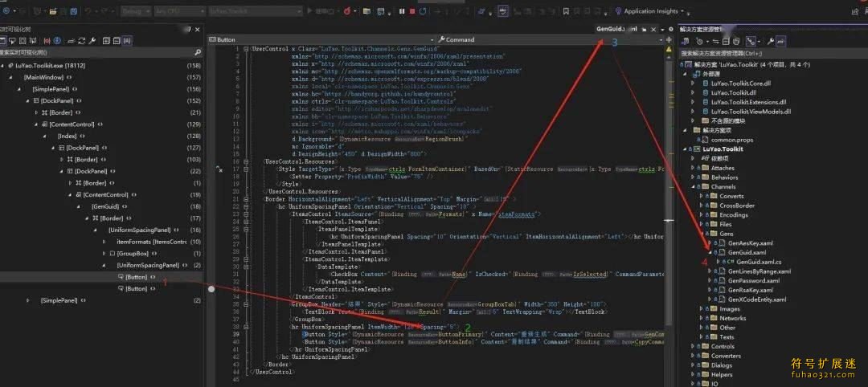Click the Application Insights lightbulb icon

tap(618, 11)
